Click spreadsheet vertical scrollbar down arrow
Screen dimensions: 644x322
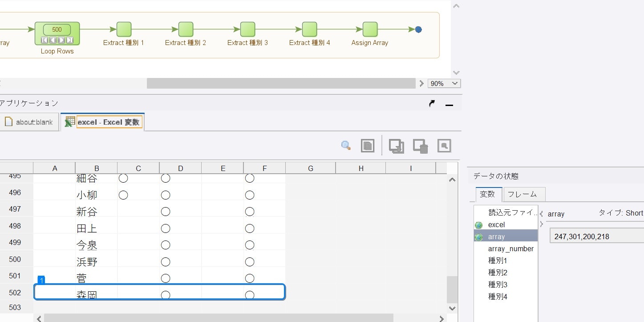pyautogui.click(x=452, y=308)
